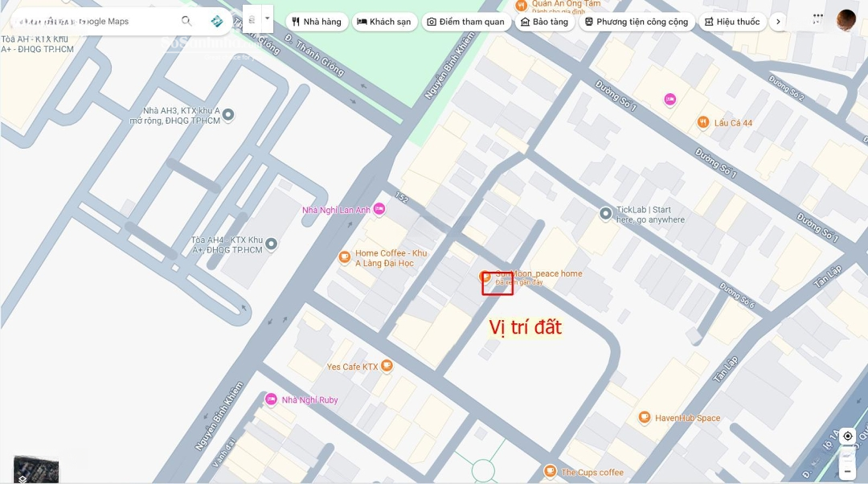Switch map layers via satellite thumbnail

pyautogui.click(x=35, y=469)
